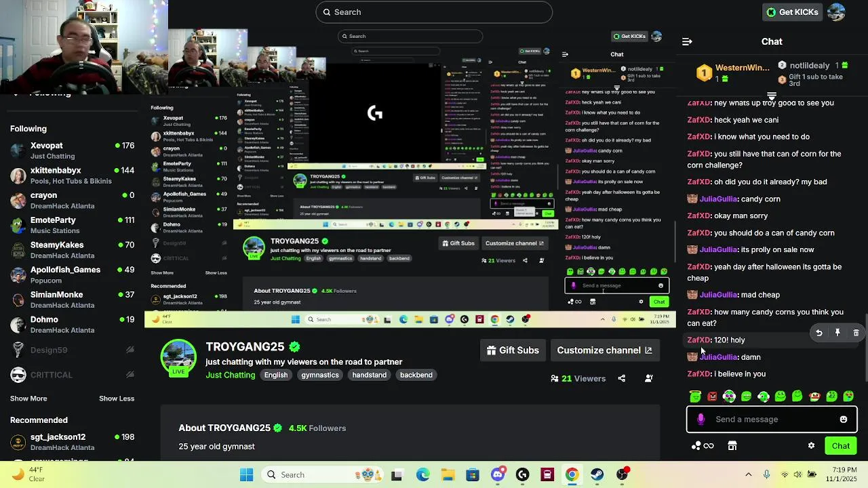868x488 pixels.
Task: Delete the highlighted chat message with trash icon
Action: [x=856, y=333]
